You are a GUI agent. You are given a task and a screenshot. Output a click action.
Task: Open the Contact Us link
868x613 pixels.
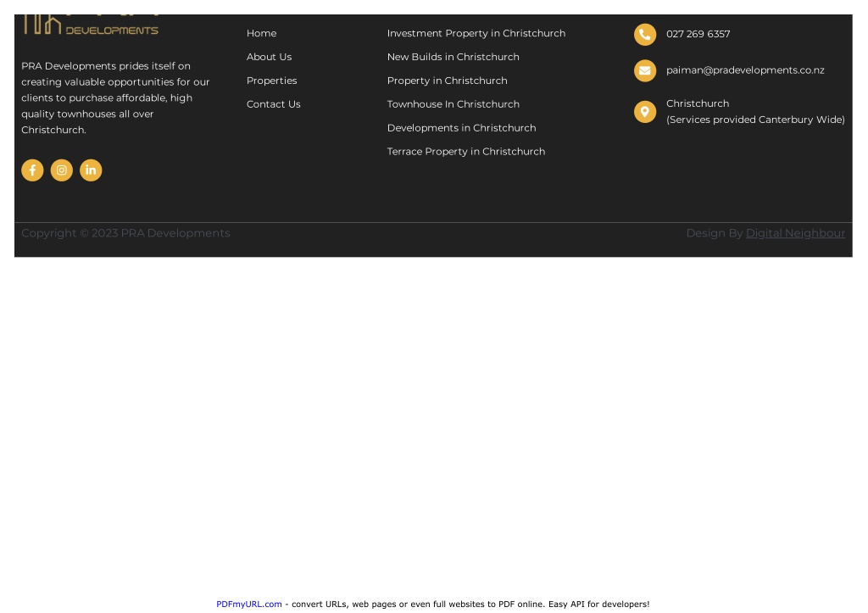point(274,104)
